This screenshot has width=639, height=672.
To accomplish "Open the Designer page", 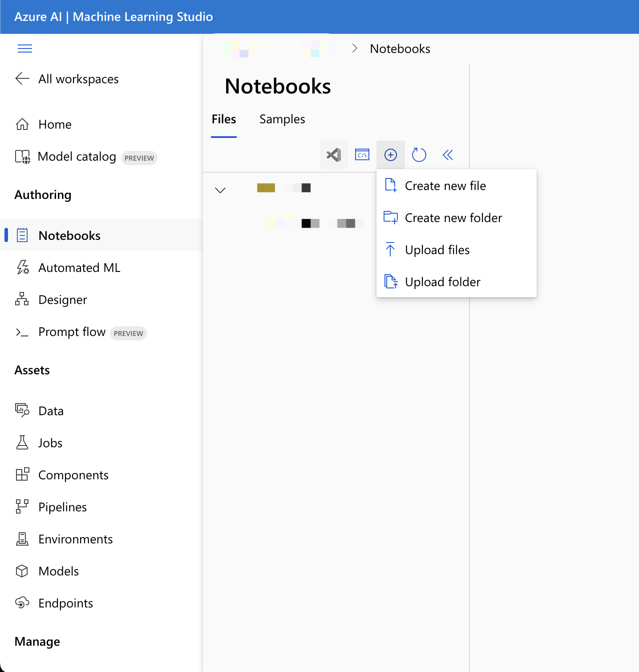I will [63, 300].
